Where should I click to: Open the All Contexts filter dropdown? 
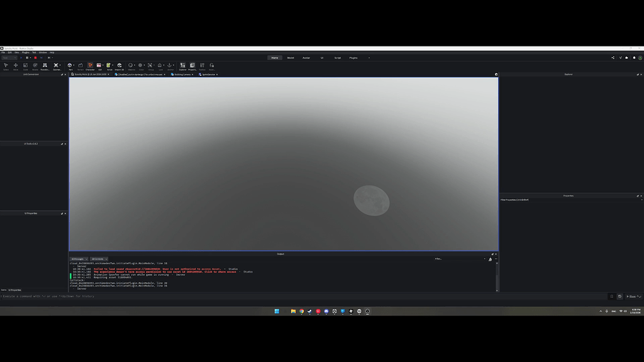coord(99,259)
